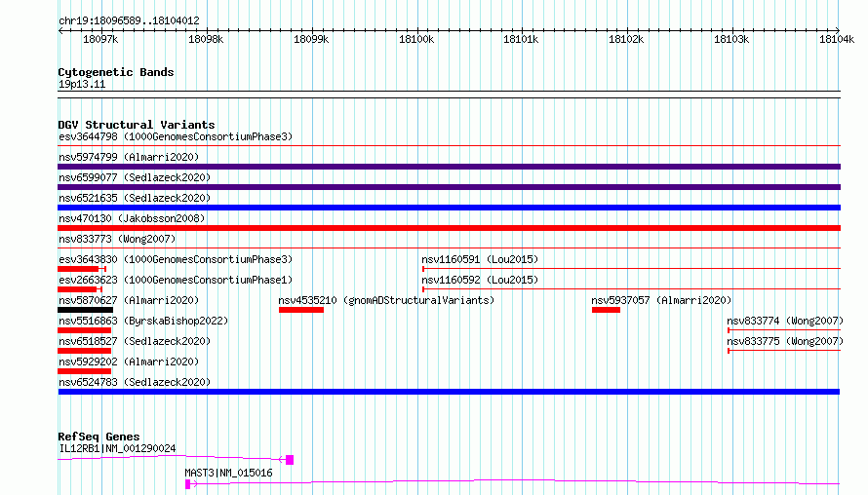Select variant nsv6599077 Sedlazeck2020 label

pyautogui.click(x=135, y=177)
